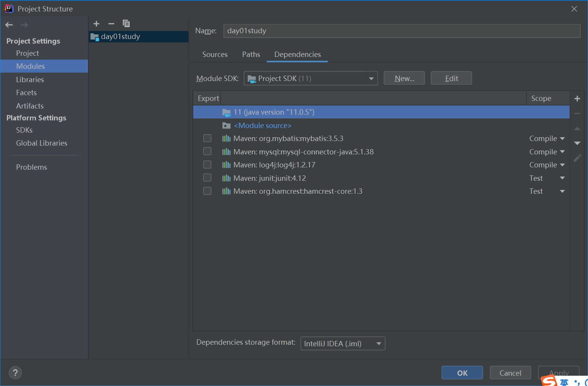This screenshot has width=588, height=386.
Task: Select the Dependencies tab
Action: point(298,54)
